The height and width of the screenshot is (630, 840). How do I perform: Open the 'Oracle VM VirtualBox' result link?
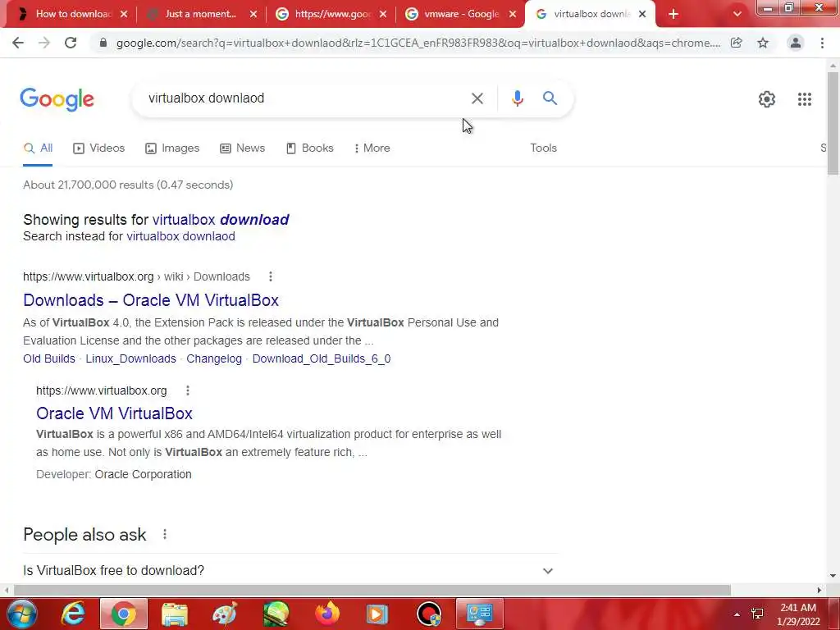point(114,413)
